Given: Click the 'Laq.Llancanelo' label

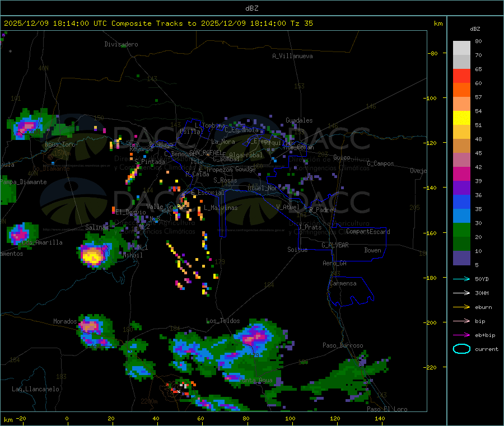Looking at the screenshot, I should pos(35,389).
